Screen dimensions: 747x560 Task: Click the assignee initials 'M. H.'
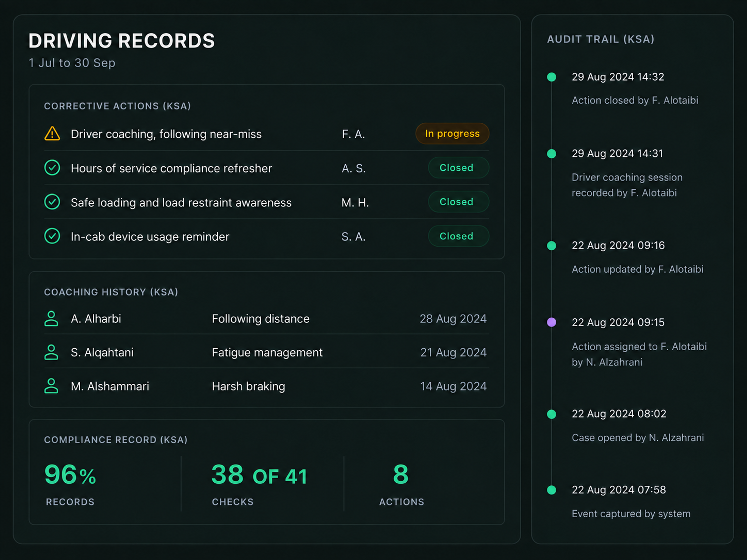(x=355, y=203)
